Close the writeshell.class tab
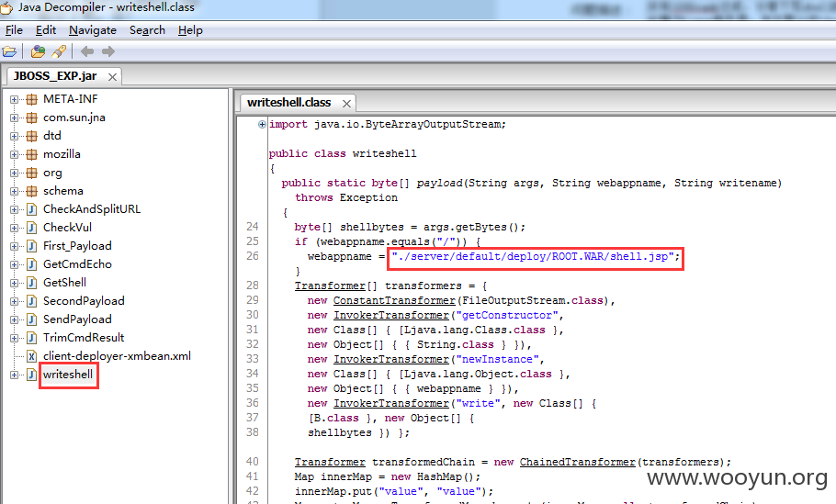This screenshot has height=504, width=836. tap(346, 104)
